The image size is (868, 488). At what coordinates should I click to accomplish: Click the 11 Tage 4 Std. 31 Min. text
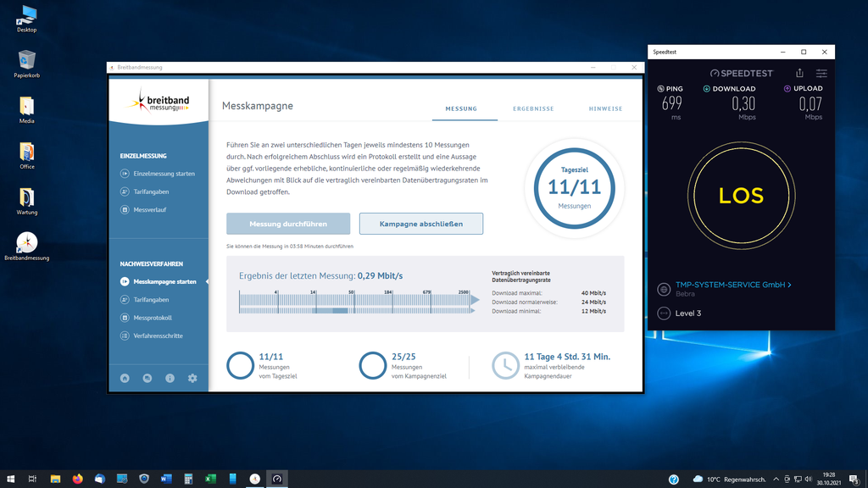coord(567,357)
